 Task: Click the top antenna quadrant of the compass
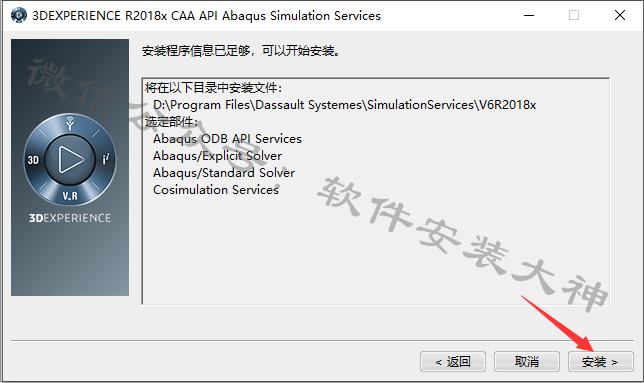coord(70,123)
